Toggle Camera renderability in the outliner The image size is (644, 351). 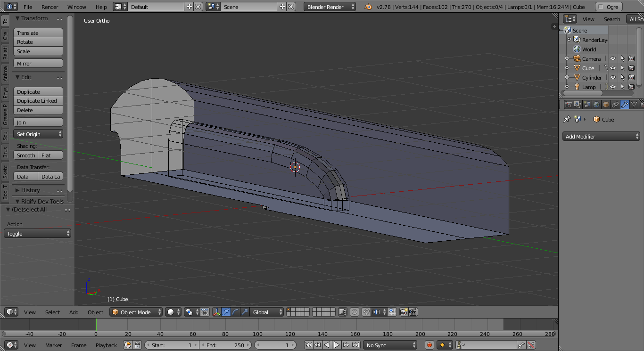(631, 59)
